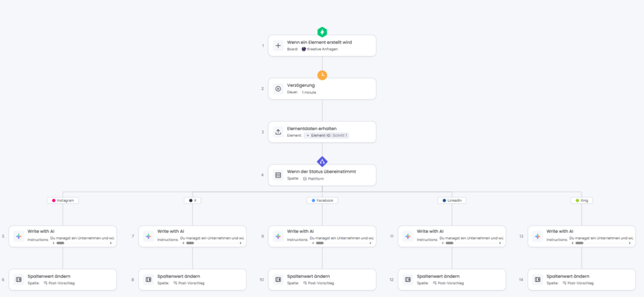Click instructions scrollbar thumb in step 5

[60, 243]
